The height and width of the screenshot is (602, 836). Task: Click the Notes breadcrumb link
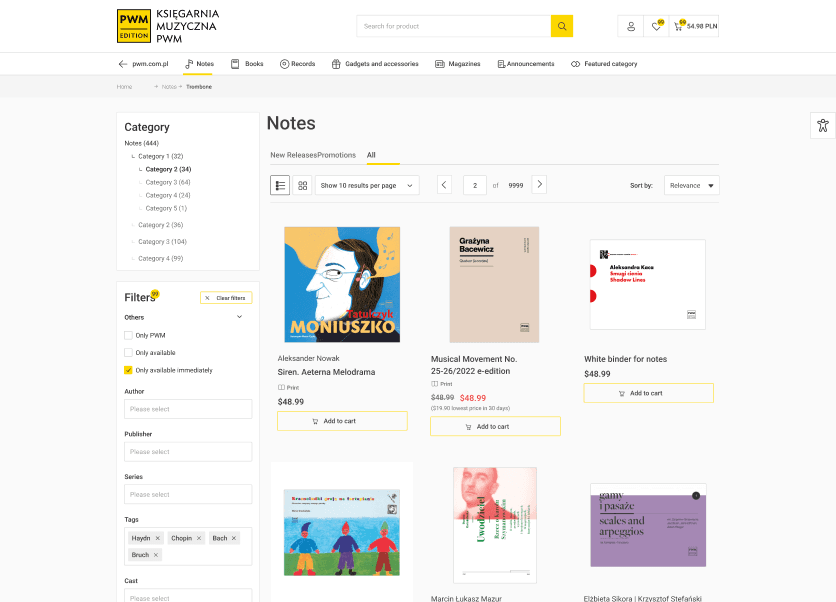click(x=169, y=87)
